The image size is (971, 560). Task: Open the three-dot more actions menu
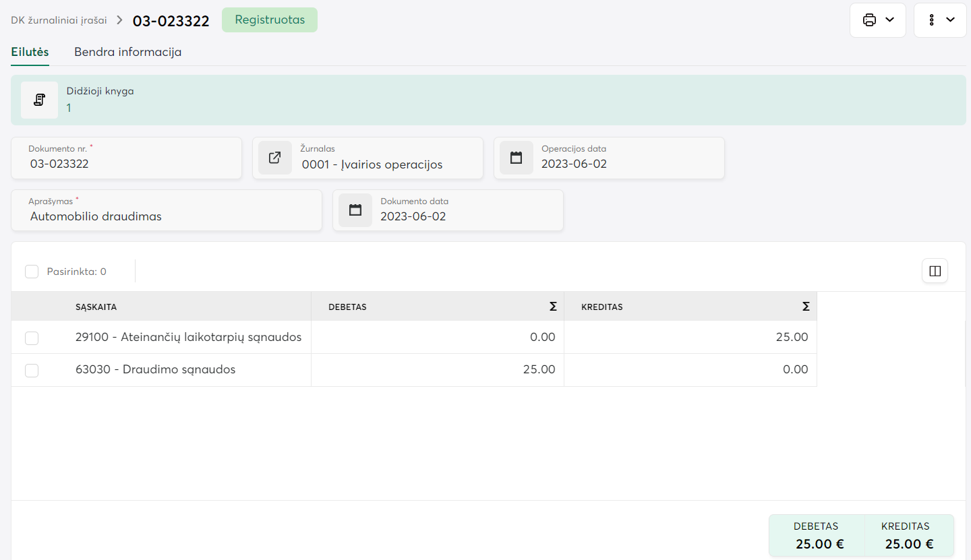tap(931, 20)
